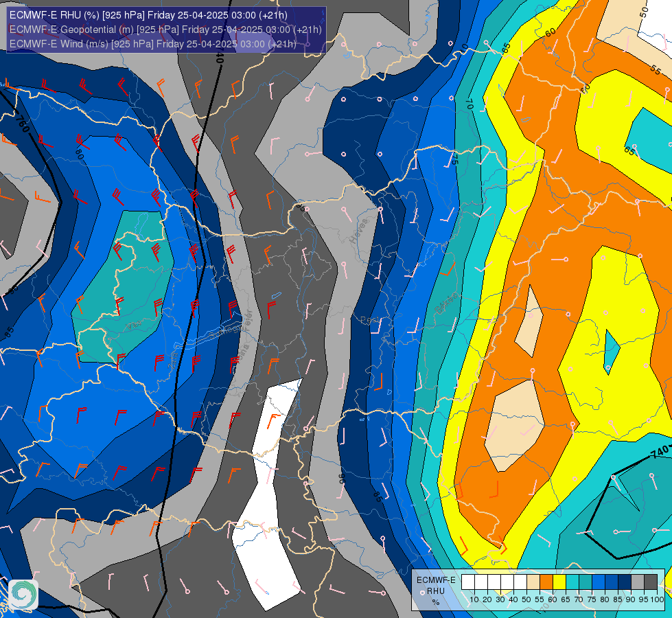The height and width of the screenshot is (618, 672).
Task: Pick the cyan 65-70 legend swatch
Action: point(572,582)
